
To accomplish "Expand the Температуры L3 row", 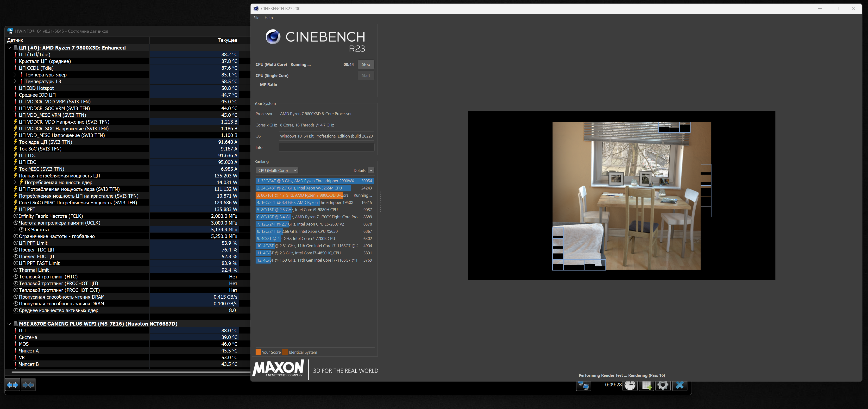I will click(x=15, y=82).
